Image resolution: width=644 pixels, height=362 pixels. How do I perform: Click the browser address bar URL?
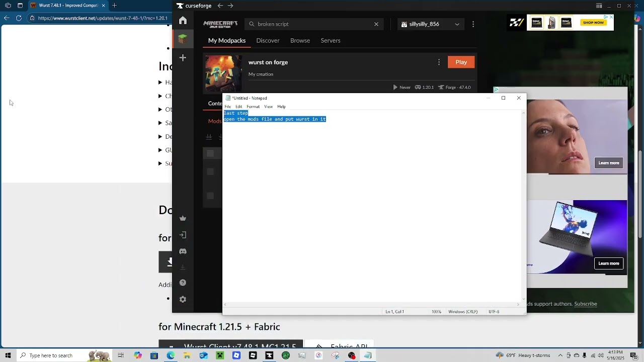pos(103,18)
